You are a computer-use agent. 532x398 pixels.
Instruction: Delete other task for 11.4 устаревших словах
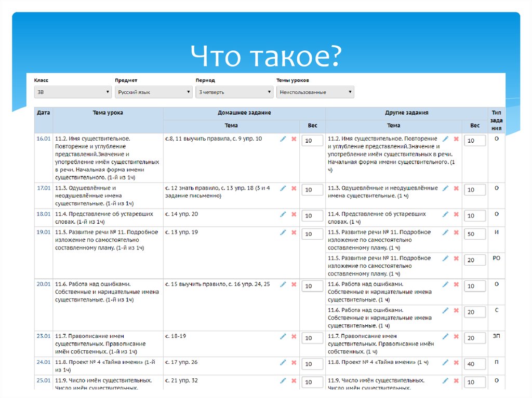456,214
